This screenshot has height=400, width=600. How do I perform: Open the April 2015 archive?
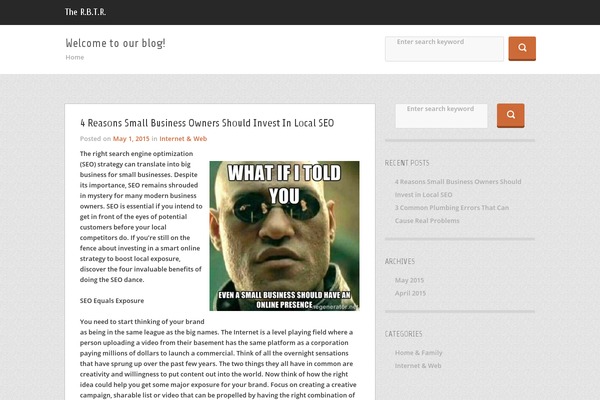tap(410, 293)
